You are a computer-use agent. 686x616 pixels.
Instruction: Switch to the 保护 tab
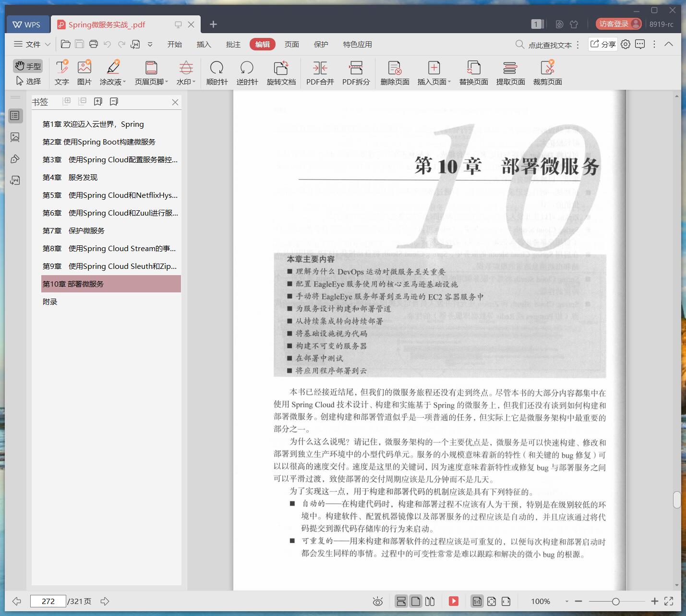[321, 44]
